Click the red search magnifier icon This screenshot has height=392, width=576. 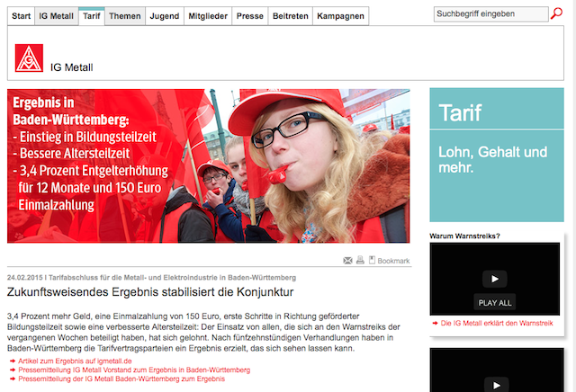coord(556,13)
